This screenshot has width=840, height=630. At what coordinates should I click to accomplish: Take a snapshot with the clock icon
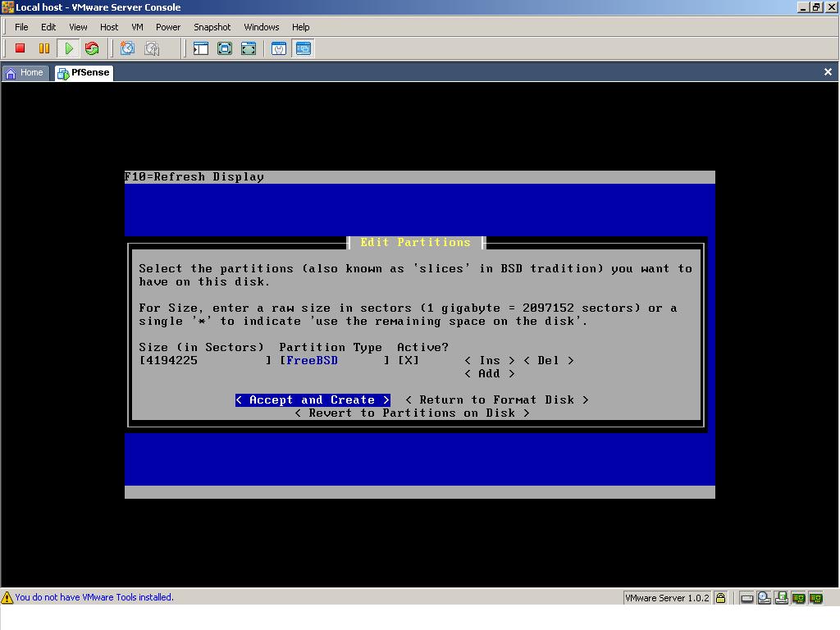click(x=127, y=48)
